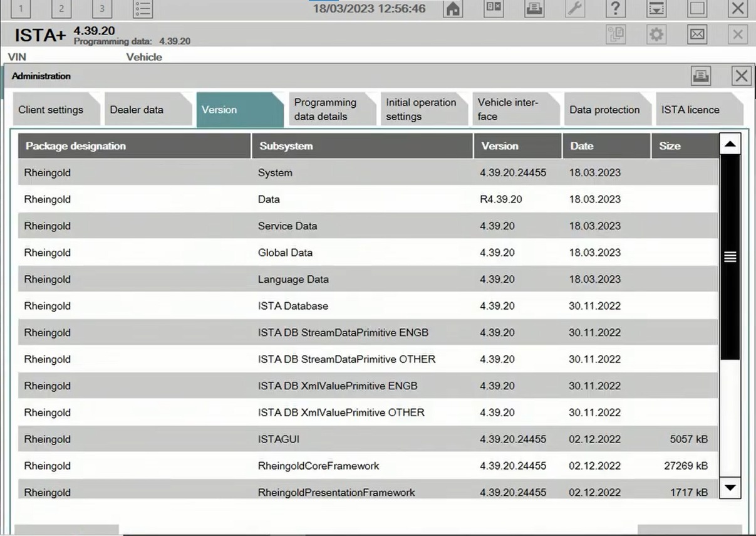Select the ISTAGUI row in the version table
This screenshot has width=756, height=536.
tap(313, 439)
